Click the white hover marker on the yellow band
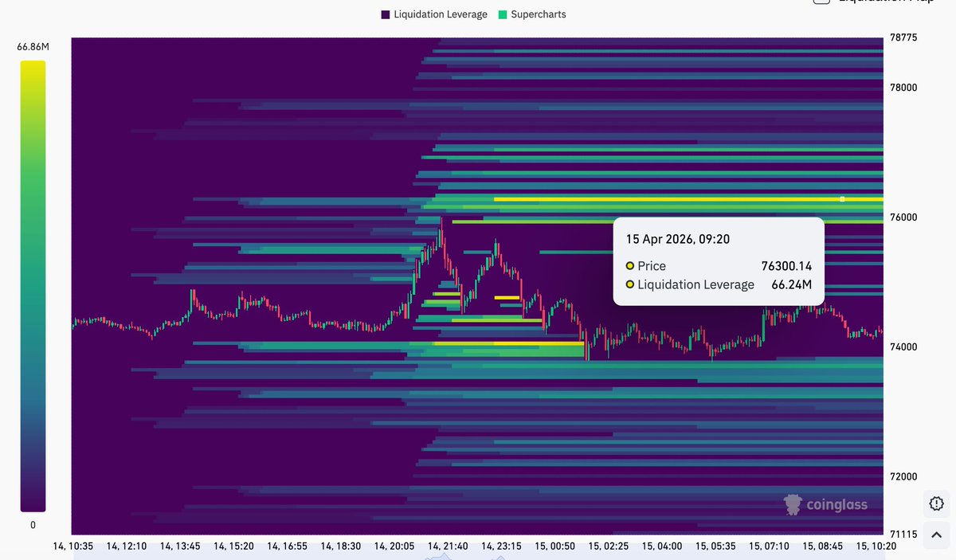Image resolution: width=956 pixels, height=560 pixels. click(842, 199)
